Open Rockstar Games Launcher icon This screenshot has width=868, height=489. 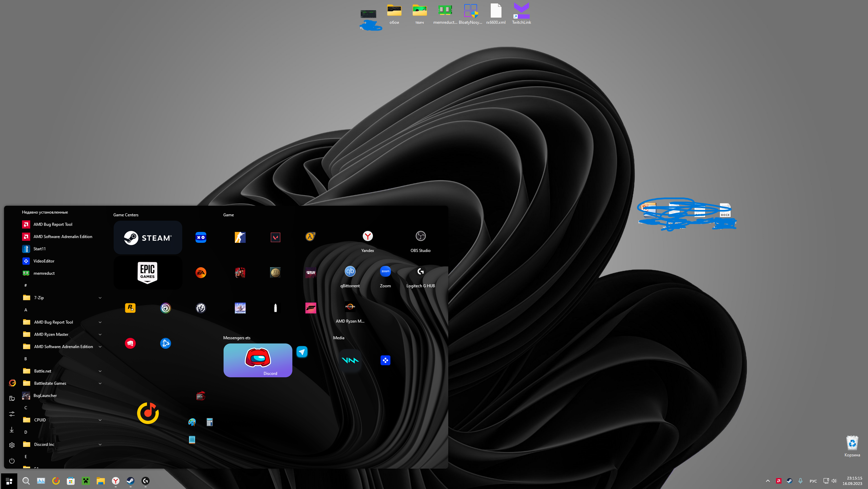click(x=130, y=308)
